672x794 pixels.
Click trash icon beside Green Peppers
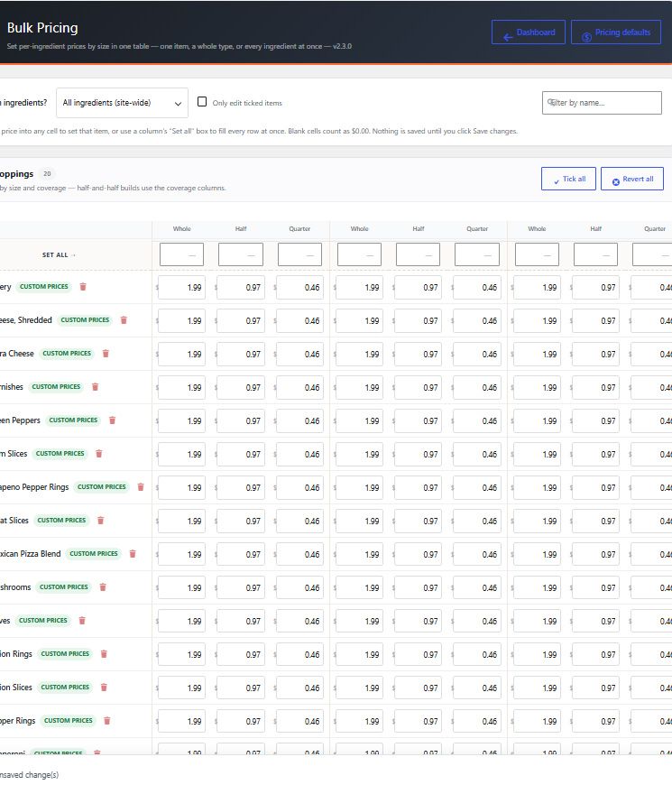pos(113,420)
